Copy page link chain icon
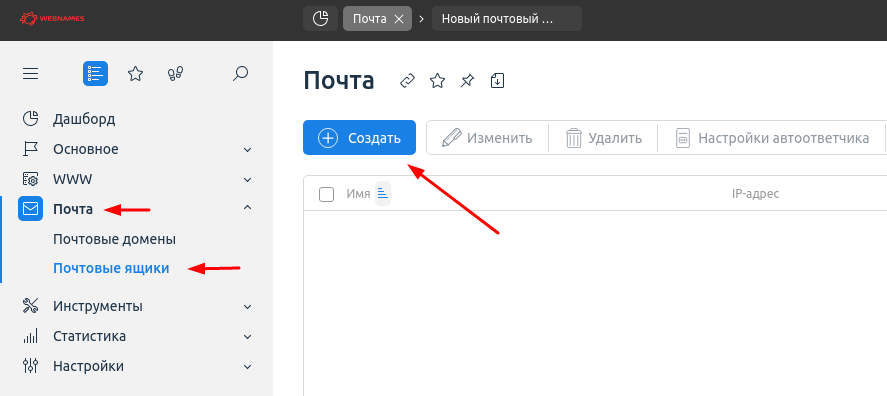 [407, 81]
